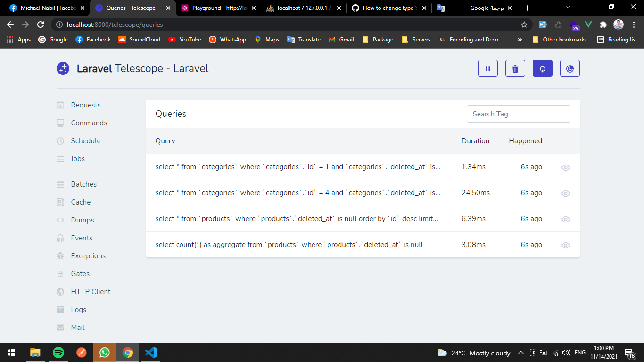Switch to Google Translate tab

(x=474, y=8)
